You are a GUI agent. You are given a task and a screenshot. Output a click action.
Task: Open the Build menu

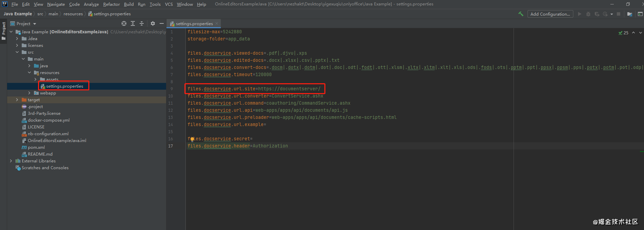pyautogui.click(x=129, y=4)
